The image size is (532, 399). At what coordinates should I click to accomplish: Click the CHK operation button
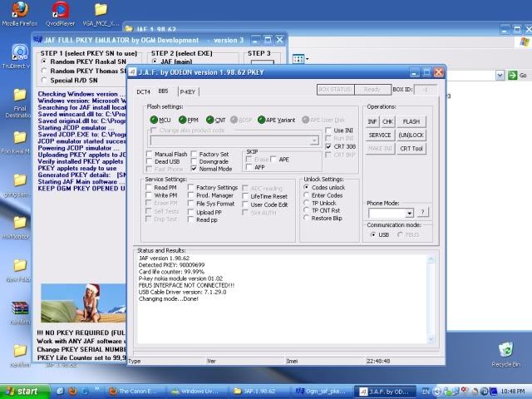tap(387, 121)
